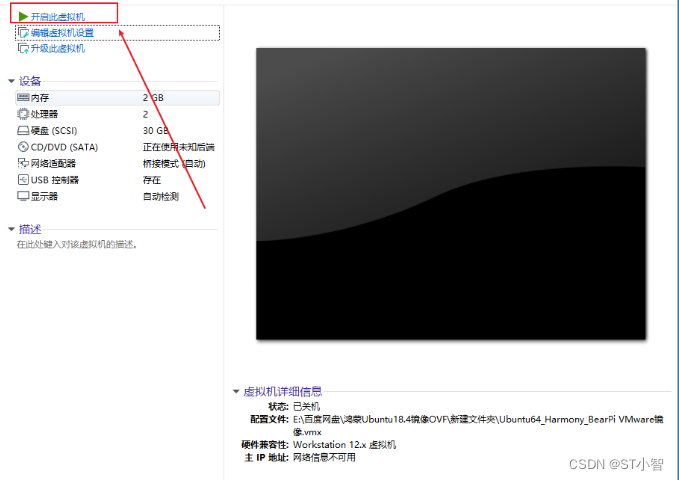Click the 显示器 monitor icon
679x480 pixels.
(x=23, y=196)
